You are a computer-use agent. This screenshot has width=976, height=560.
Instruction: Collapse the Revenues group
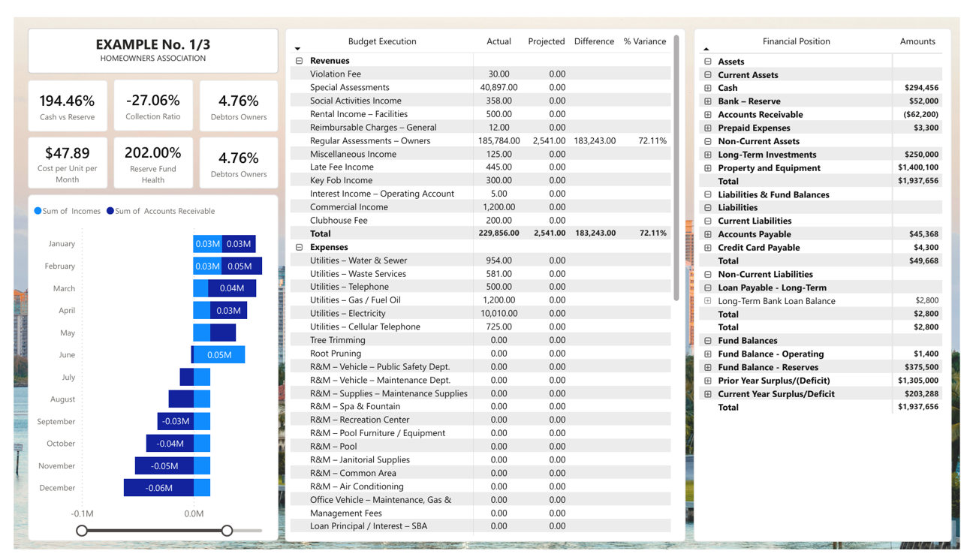[x=300, y=61]
